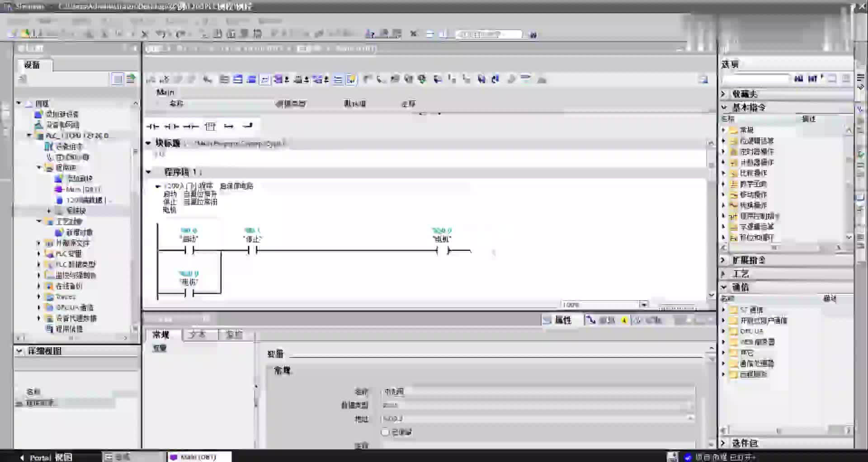Screen dimensions: 868x462
Task: Open 定时器操作 folder in basic instructions
Action: click(757, 152)
